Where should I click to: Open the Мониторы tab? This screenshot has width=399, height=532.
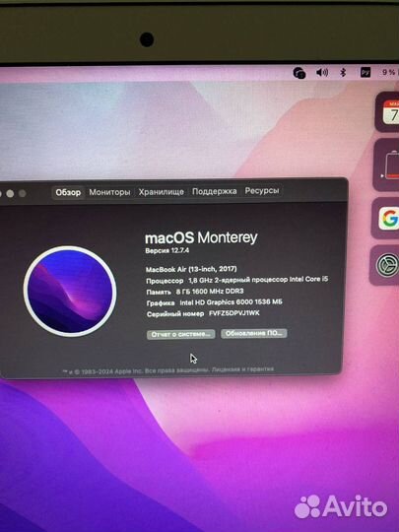109,192
